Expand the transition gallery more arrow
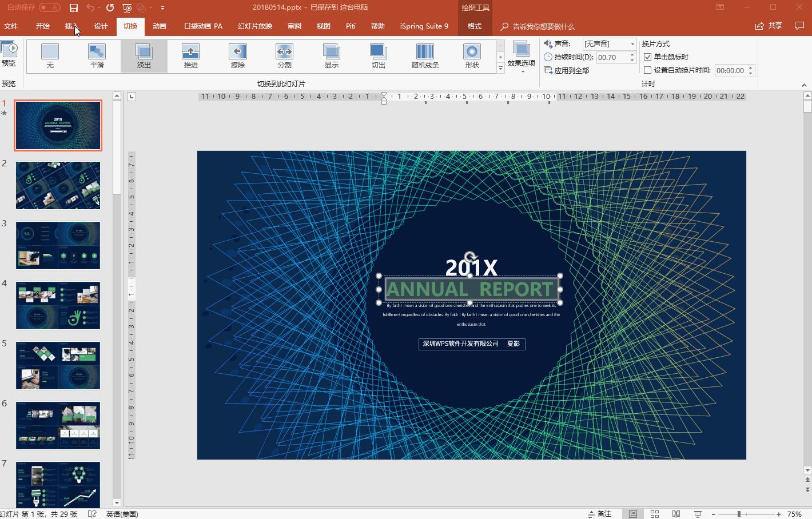This screenshot has width=812, height=519. coord(500,69)
